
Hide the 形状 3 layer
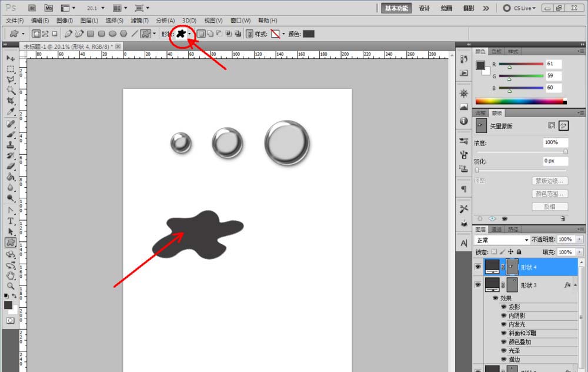(477, 284)
